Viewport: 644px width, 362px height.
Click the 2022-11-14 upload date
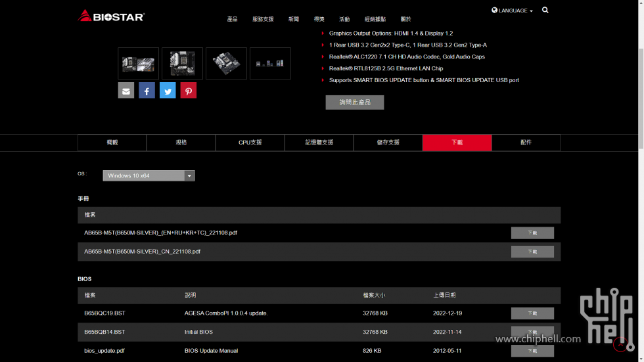[x=447, y=332]
